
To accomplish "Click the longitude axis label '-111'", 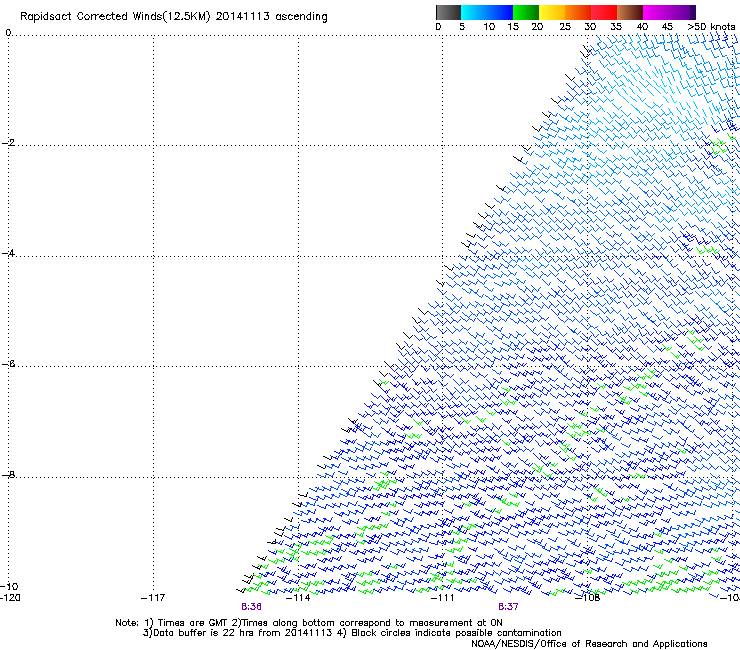I will point(443,598).
